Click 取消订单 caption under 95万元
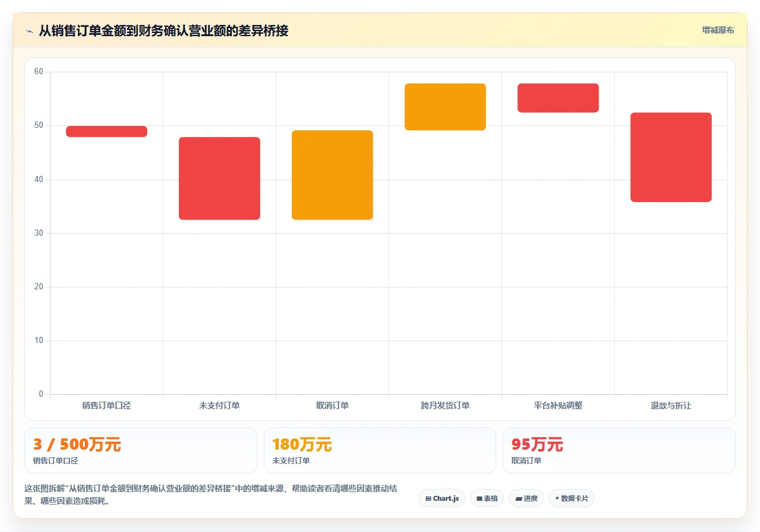 tap(526, 461)
